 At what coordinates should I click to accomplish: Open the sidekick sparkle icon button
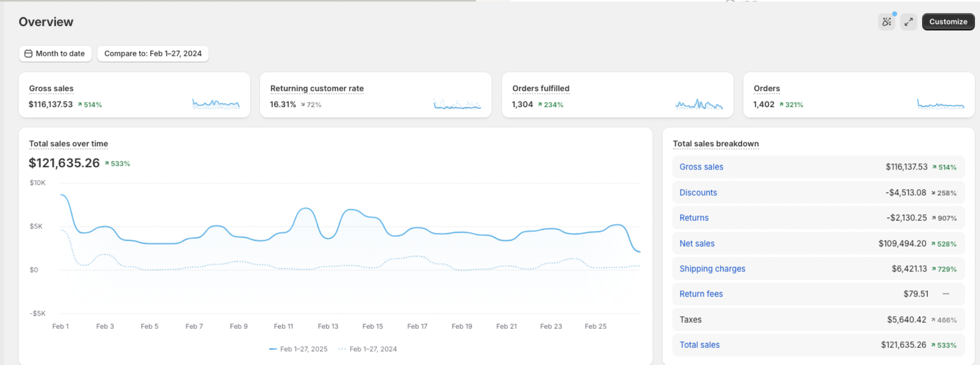click(887, 22)
